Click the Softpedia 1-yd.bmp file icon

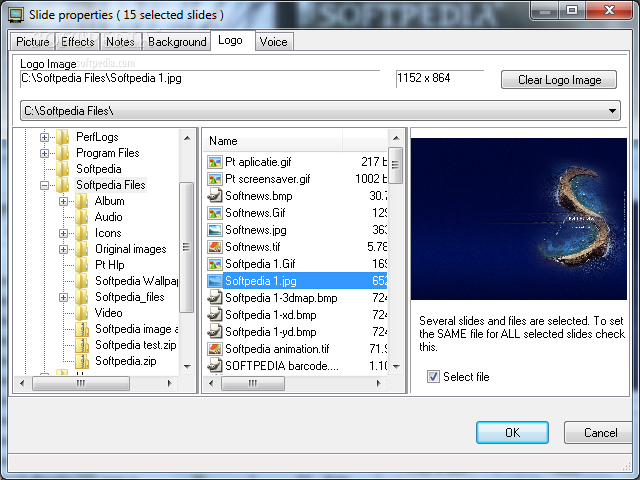coord(215,332)
